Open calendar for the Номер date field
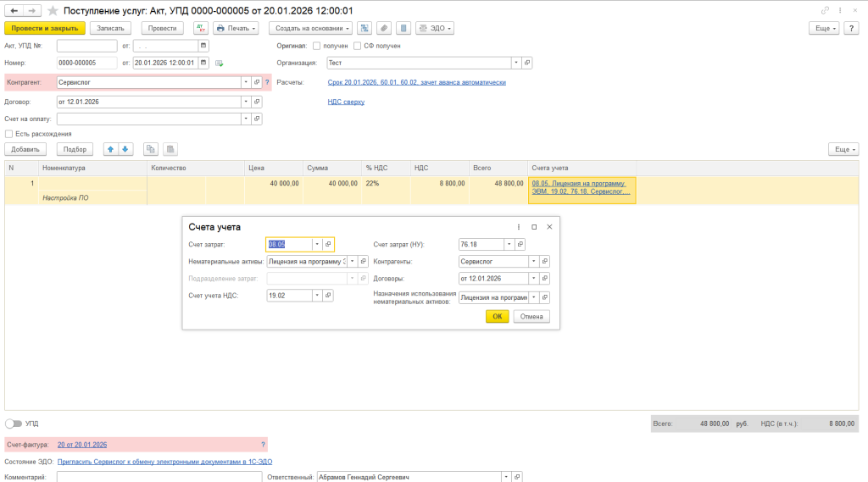This screenshot has width=868, height=482. 203,63
